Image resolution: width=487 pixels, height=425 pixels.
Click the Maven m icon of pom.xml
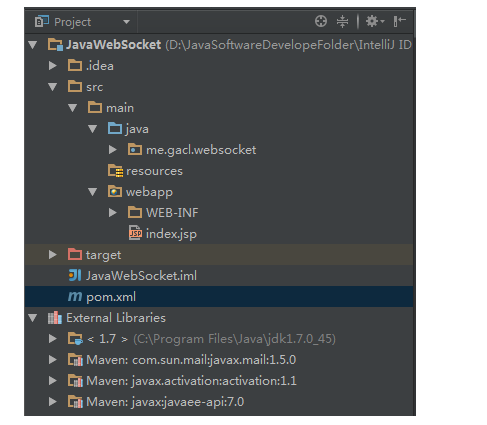click(75, 297)
